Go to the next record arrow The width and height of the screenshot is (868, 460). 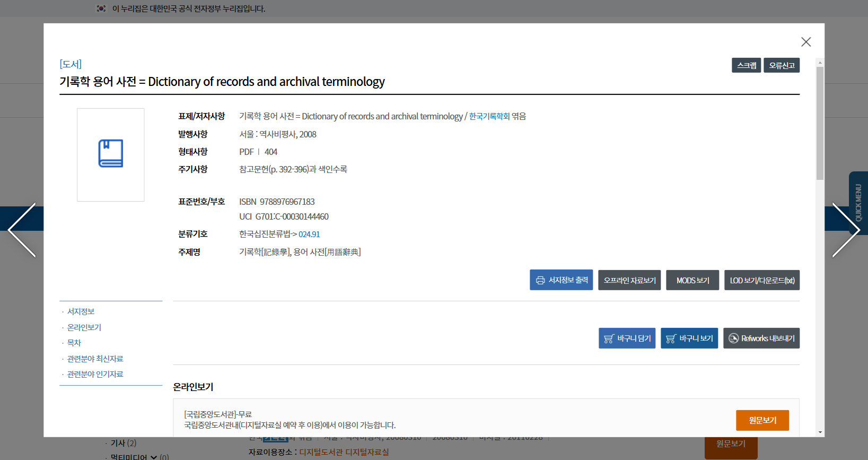click(845, 230)
